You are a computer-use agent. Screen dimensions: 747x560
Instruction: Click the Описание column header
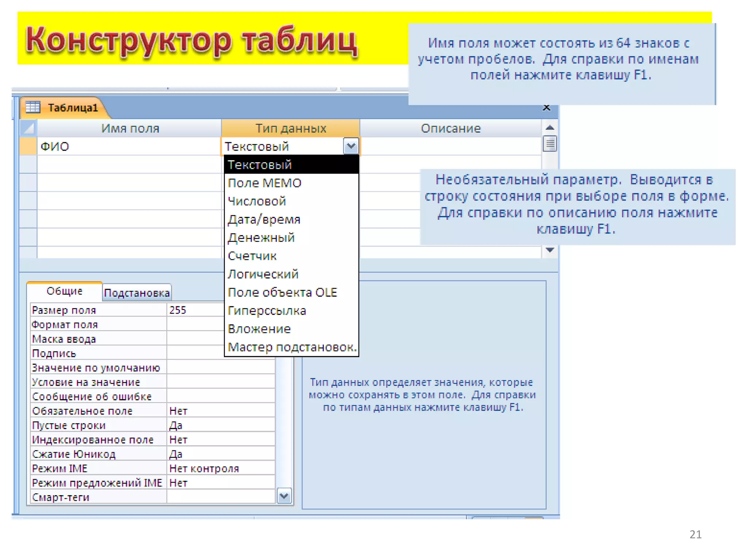point(450,128)
